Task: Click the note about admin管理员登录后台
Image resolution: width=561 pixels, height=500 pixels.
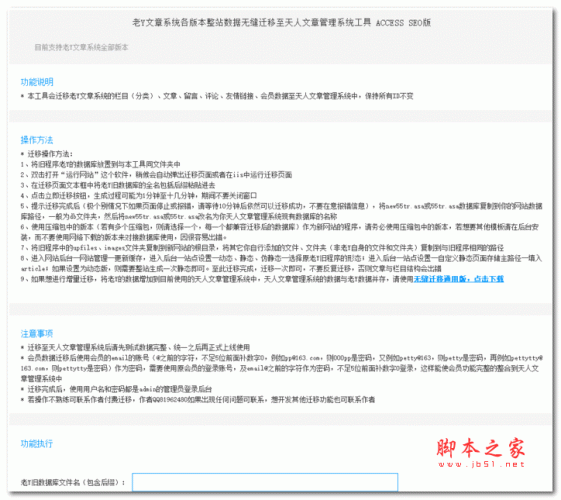Action: click(x=117, y=389)
